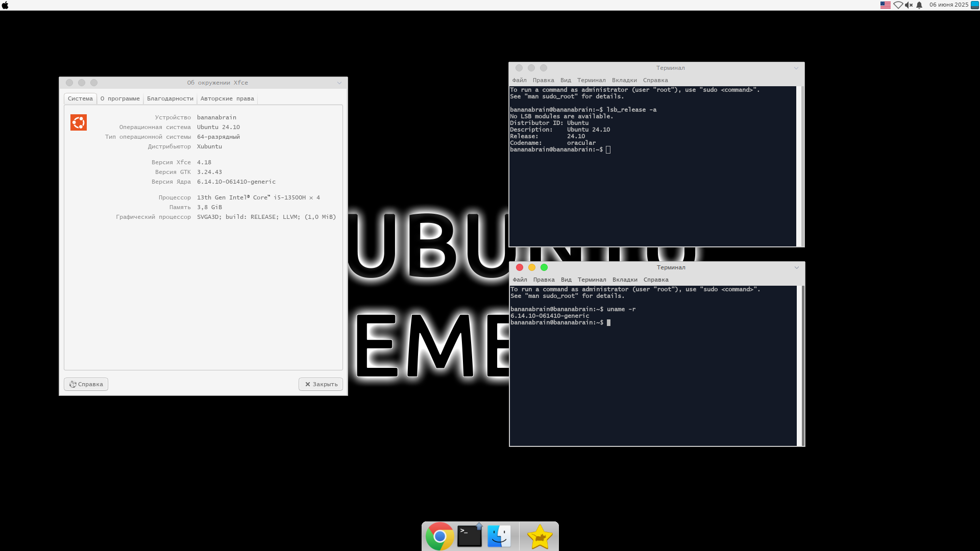Image resolution: width=980 pixels, height=551 pixels.
Task: Open Вкладки menu in upper terminal
Action: pos(624,80)
